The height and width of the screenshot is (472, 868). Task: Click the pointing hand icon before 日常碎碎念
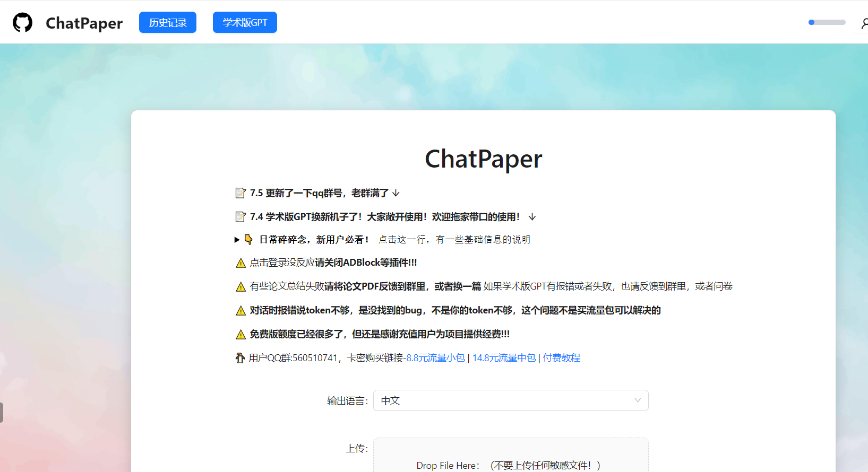coord(248,240)
